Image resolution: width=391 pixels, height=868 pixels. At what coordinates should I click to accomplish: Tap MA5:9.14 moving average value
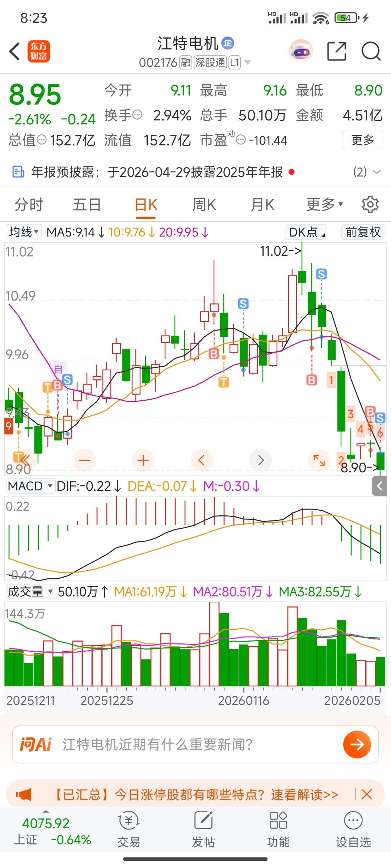click(76, 232)
